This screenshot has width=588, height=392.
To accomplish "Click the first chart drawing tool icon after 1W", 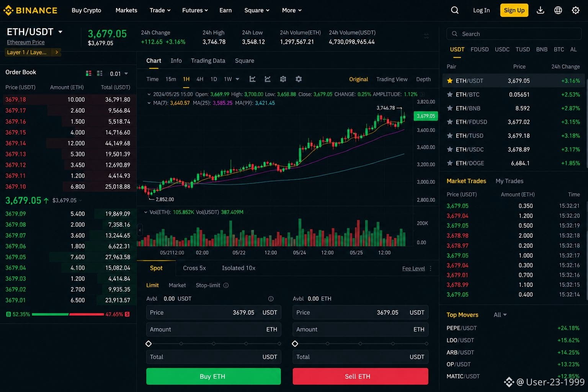I will click(x=252, y=79).
